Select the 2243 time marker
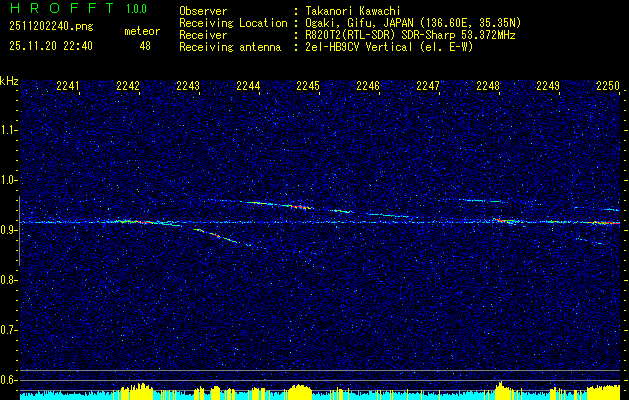629x400 pixels. 188,86
